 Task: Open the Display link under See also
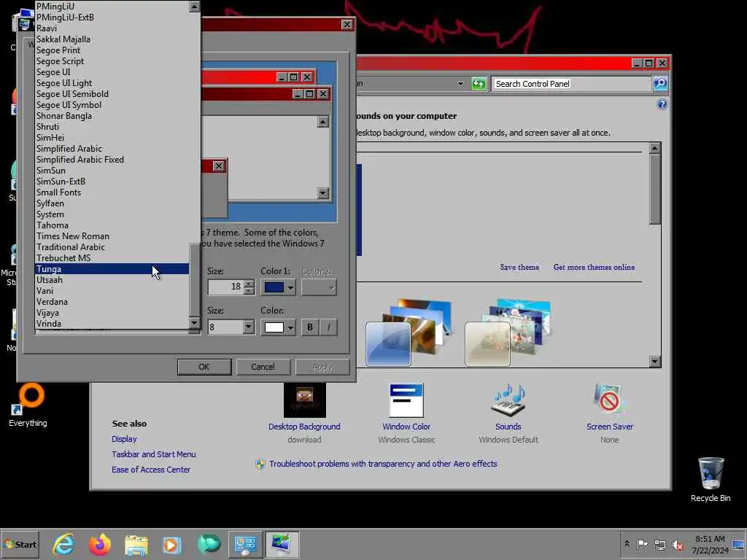(124, 439)
